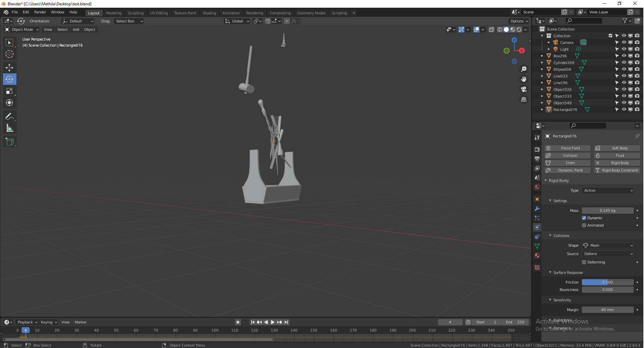644x348 pixels.
Task: Click the Force Field physics button
Action: [x=567, y=148]
